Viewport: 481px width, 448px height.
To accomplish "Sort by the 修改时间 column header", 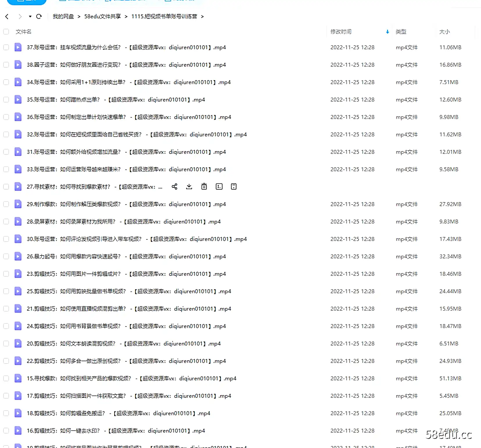I will pos(341,32).
